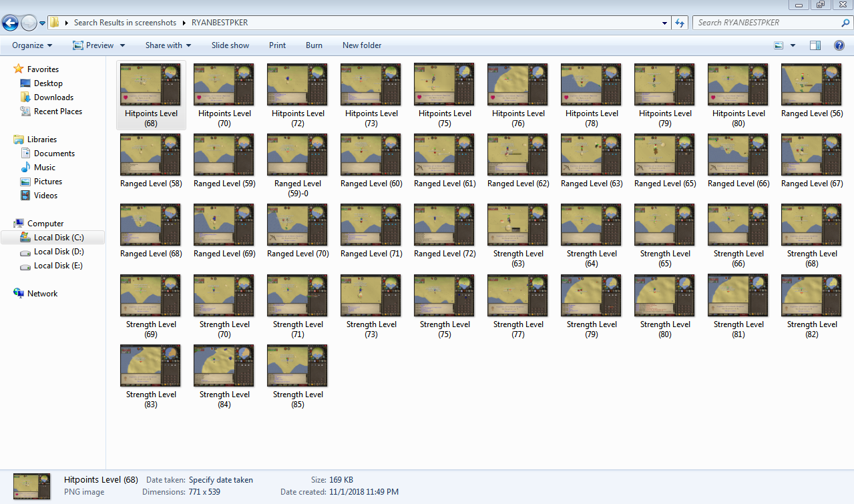854x504 pixels.
Task: Select the Hitpoints Level (80) thumbnail
Action: [x=738, y=85]
